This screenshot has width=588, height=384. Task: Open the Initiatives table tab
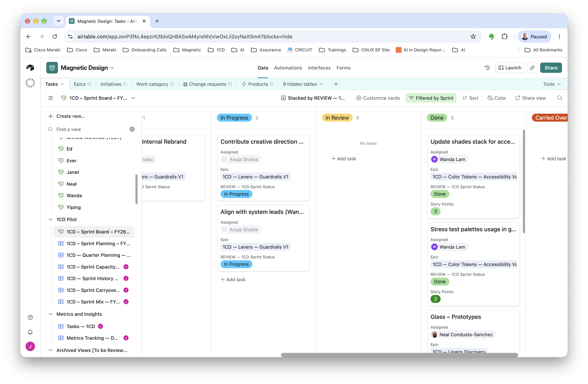pos(111,84)
